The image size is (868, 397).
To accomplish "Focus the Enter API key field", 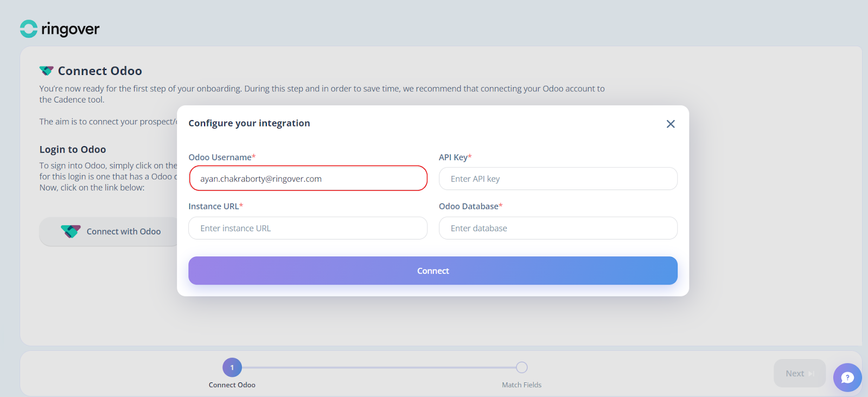I will pyautogui.click(x=558, y=179).
